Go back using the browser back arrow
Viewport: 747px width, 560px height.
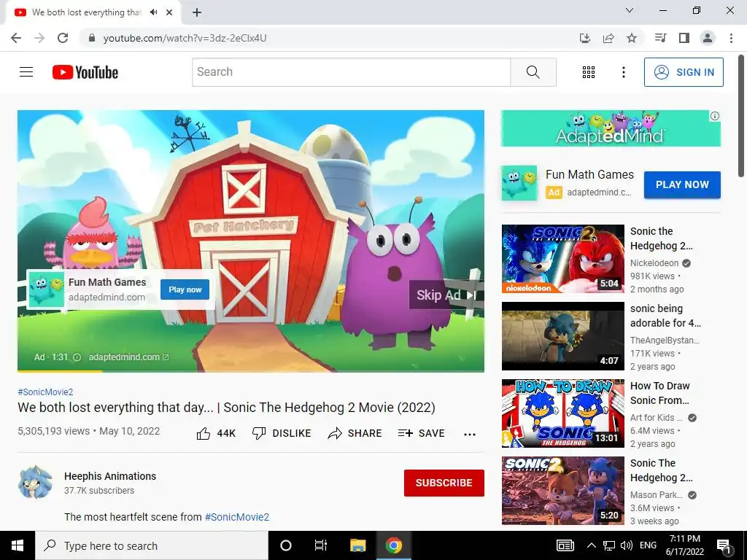tap(16, 38)
